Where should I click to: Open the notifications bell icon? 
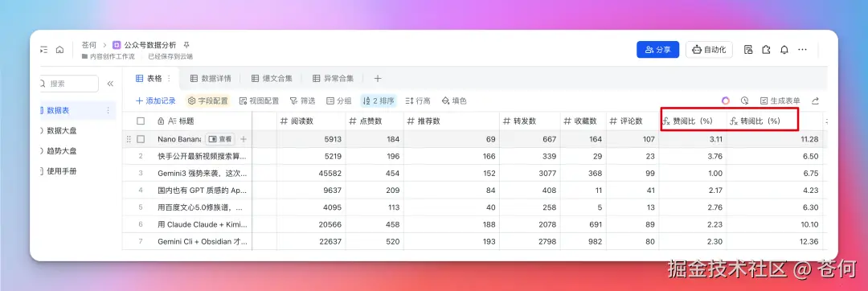coord(784,49)
